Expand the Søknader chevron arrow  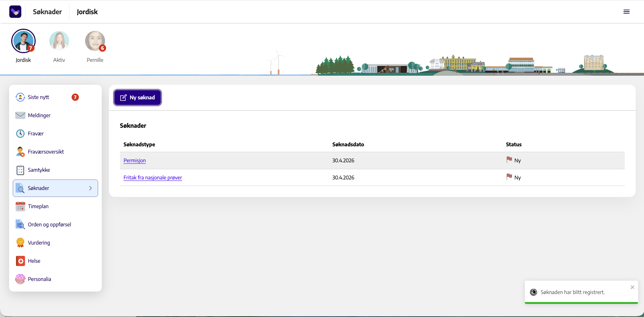point(90,188)
